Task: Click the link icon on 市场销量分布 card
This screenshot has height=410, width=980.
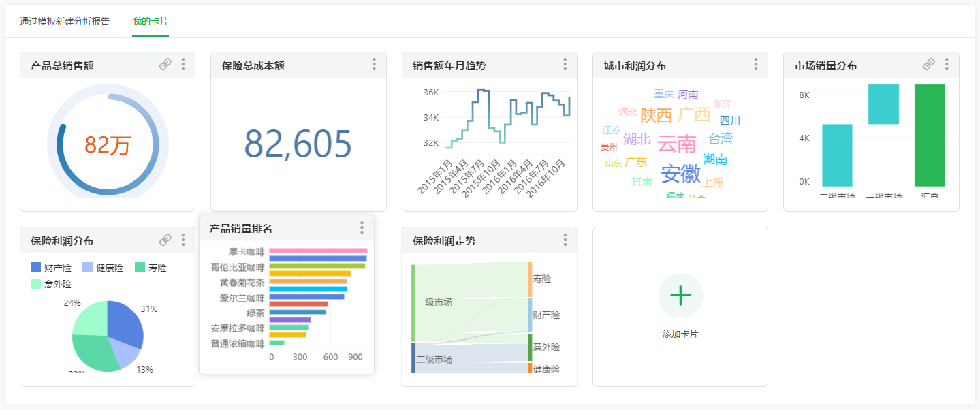Action: tap(929, 64)
